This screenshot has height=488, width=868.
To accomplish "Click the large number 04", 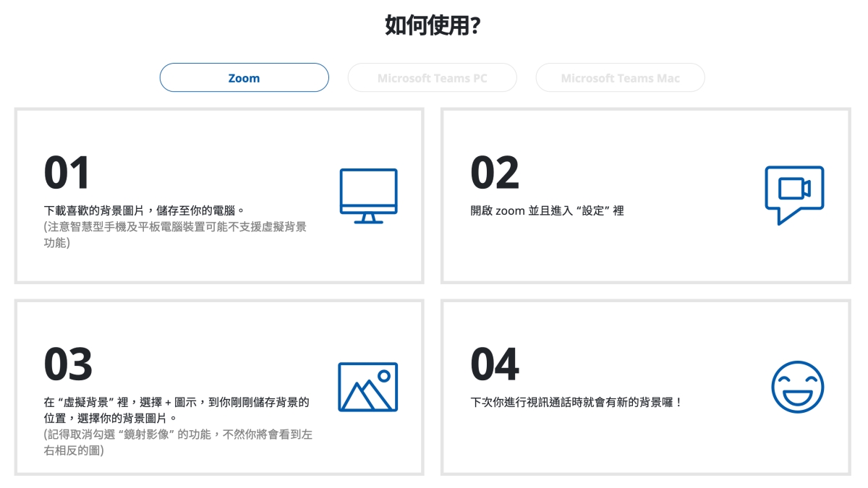I will (x=495, y=364).
